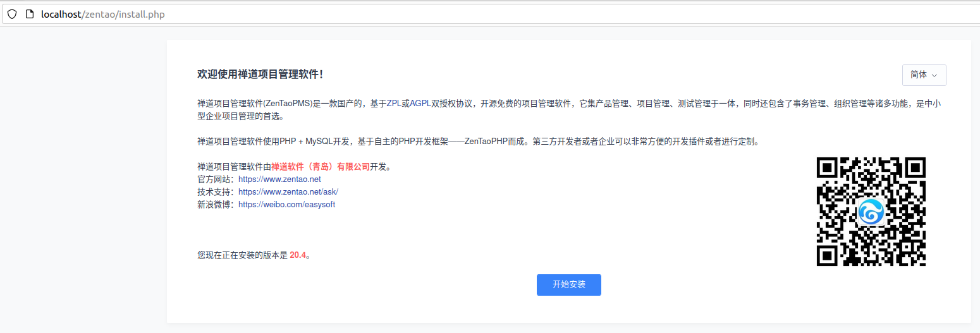Click the 新浪微博 label
Image resolution: width=980 pixels, height=333 pixels.
(x=215, y=205)
